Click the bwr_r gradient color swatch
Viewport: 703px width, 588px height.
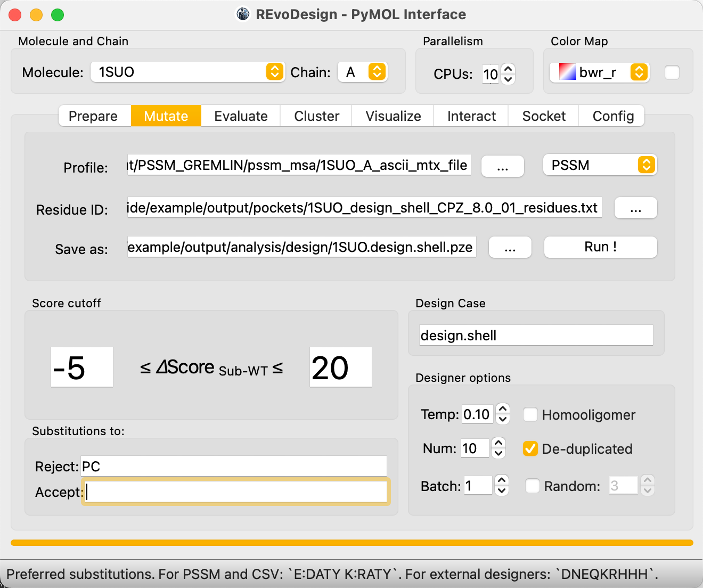coord(567,72)
